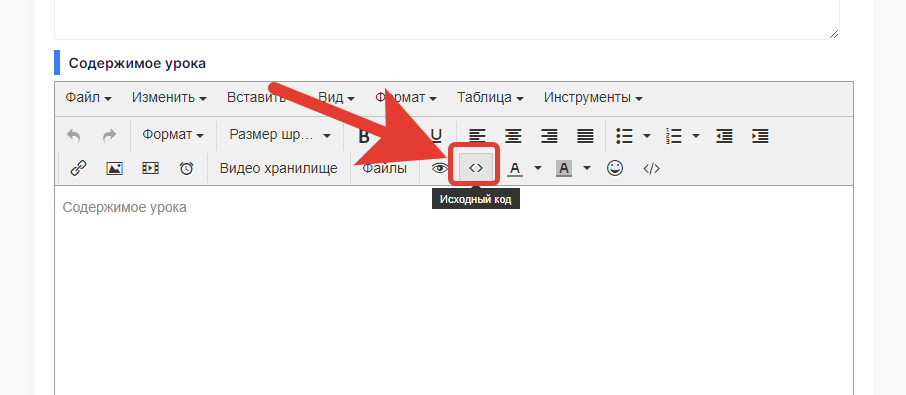
Task: Insert video media icon
Action: pos(150,169)
